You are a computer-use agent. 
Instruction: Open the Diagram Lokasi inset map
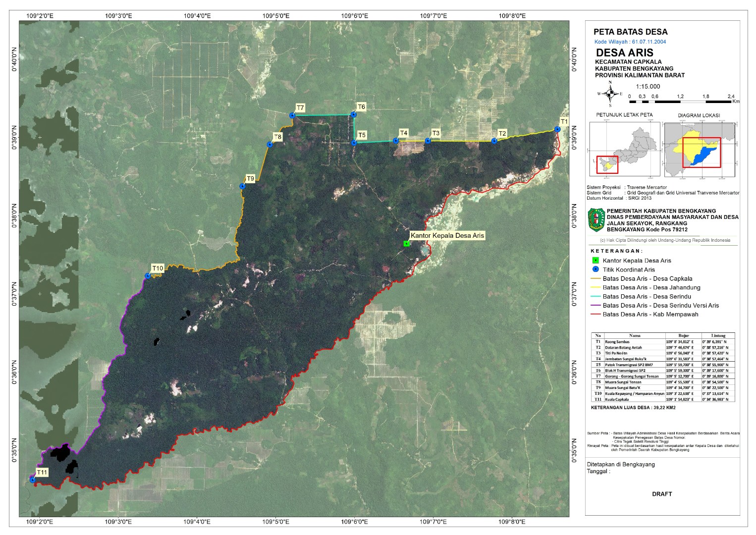coord(700,149)
